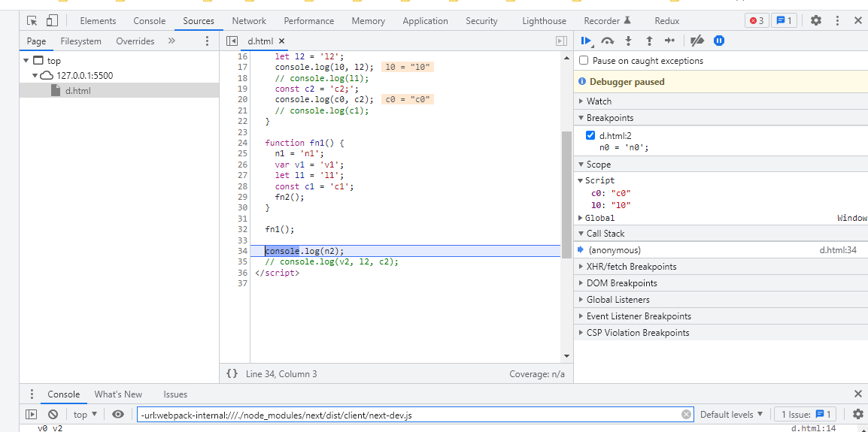868x432 pixels.
Task: Deactivate all breakpoints
Action: (x=697, y=41)
